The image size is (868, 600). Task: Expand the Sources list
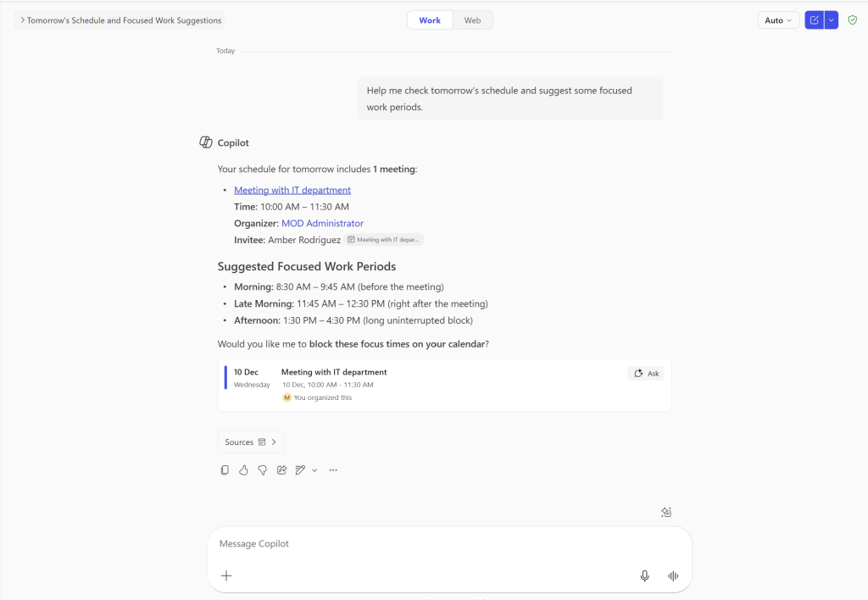251,442
